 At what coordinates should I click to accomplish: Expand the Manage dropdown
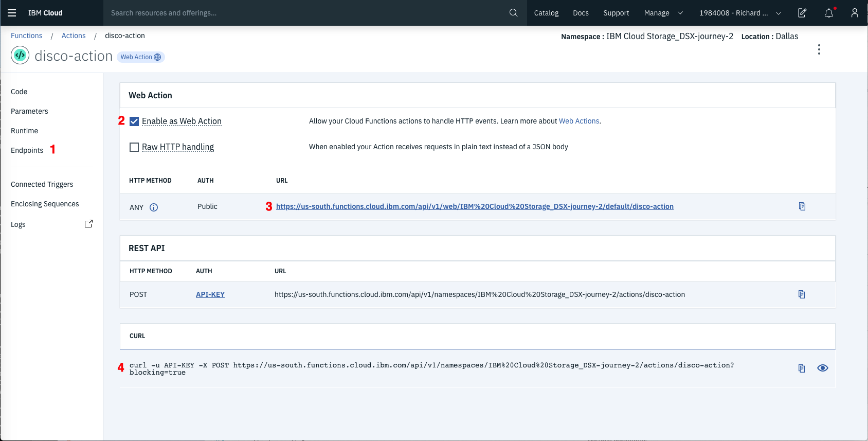click(663, 13)
